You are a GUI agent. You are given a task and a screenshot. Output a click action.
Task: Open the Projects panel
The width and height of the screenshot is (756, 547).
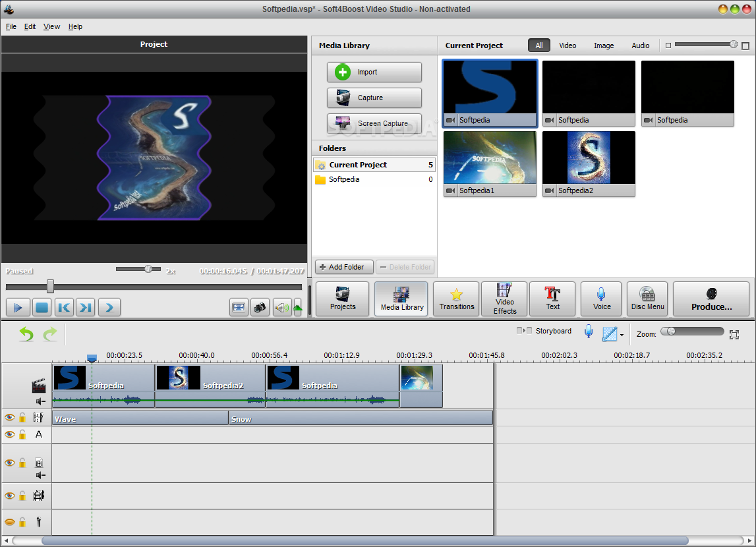click(343, 299)
